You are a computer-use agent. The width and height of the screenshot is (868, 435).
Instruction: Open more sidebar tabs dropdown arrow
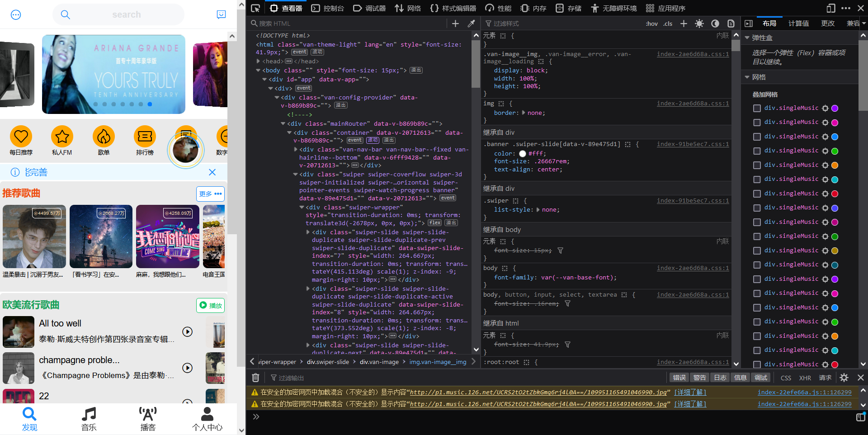[864, 24]
